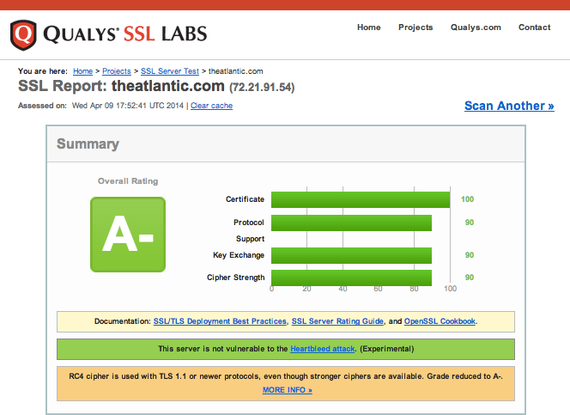Click the Key Exchange label

[x=238, y=255]
